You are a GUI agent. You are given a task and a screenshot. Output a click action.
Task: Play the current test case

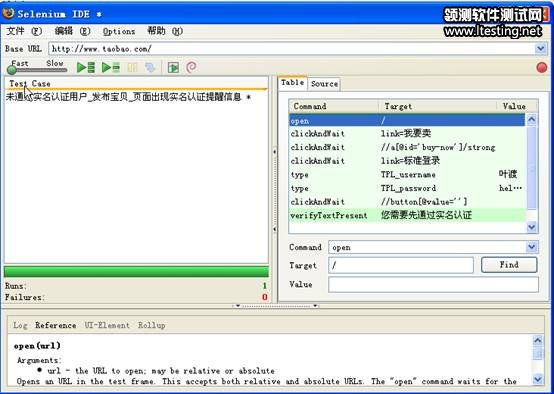[x=111, y=67]
